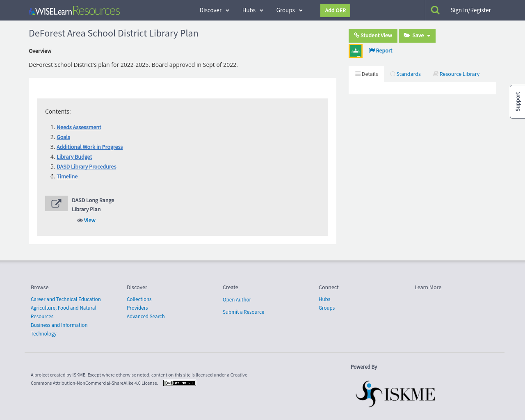Share resource via Google Classroom icon
The image size is (525, 420).
(355, 50)
